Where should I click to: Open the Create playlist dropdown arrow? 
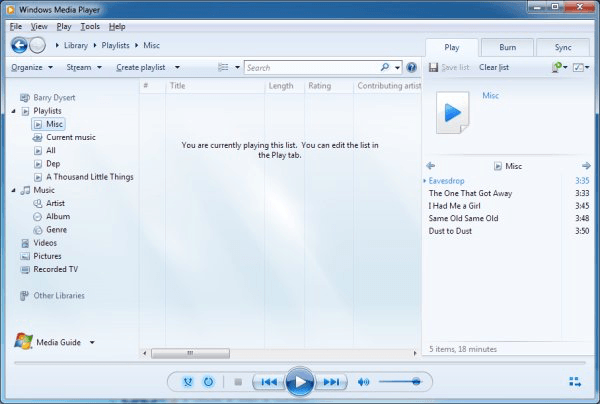click(x=177, y=67)
